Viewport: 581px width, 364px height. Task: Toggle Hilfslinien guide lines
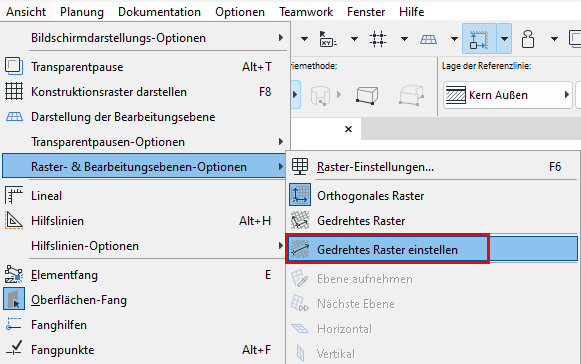pyautogui.click(x=145, y=221)
